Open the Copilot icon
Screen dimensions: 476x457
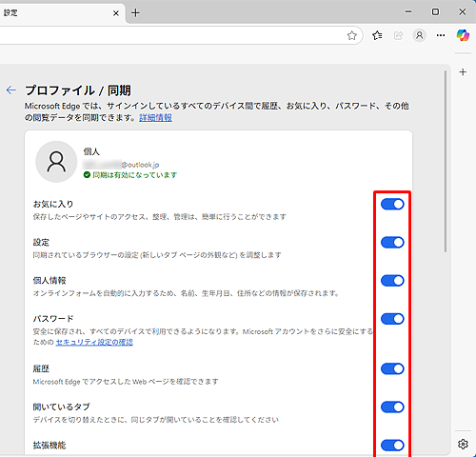pyautogui.click(x=463, y=35)
